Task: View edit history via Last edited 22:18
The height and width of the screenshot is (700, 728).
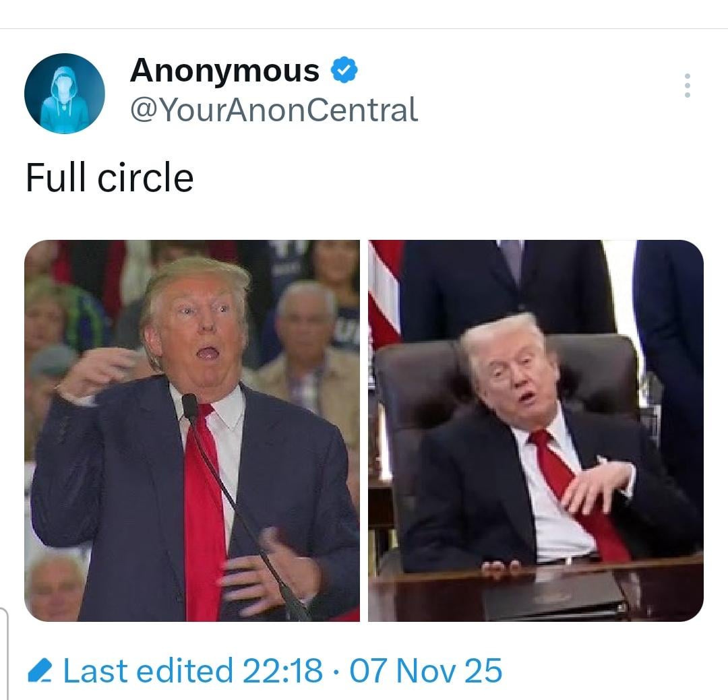Action: point(193,671)
